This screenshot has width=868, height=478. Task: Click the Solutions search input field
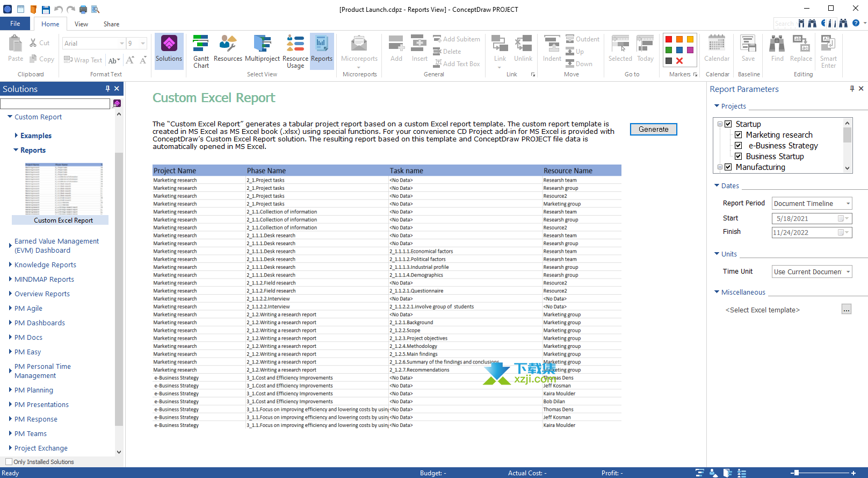[55, 103]
